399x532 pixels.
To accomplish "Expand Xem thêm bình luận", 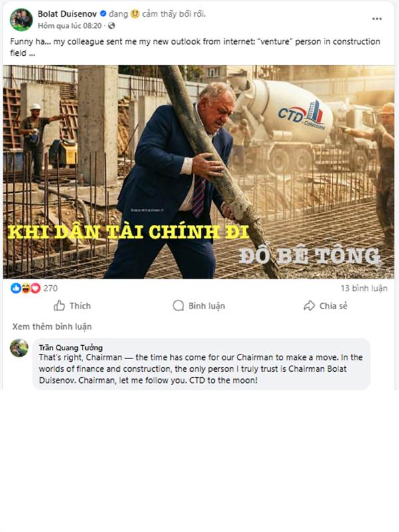I will 52,327.
